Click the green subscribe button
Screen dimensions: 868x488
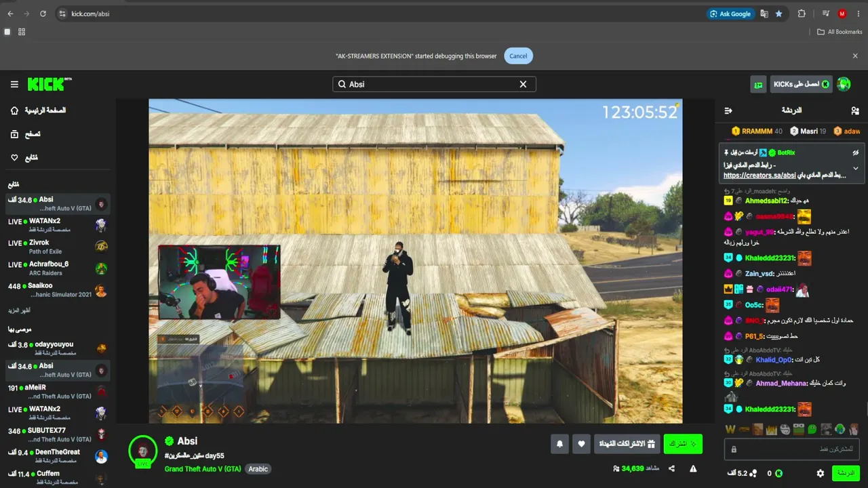pyautogui.click(x=683, y=444)
